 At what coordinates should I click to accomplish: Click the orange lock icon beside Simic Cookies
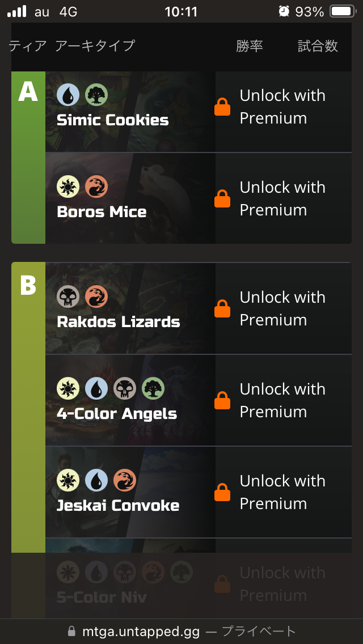pos(222,107)
